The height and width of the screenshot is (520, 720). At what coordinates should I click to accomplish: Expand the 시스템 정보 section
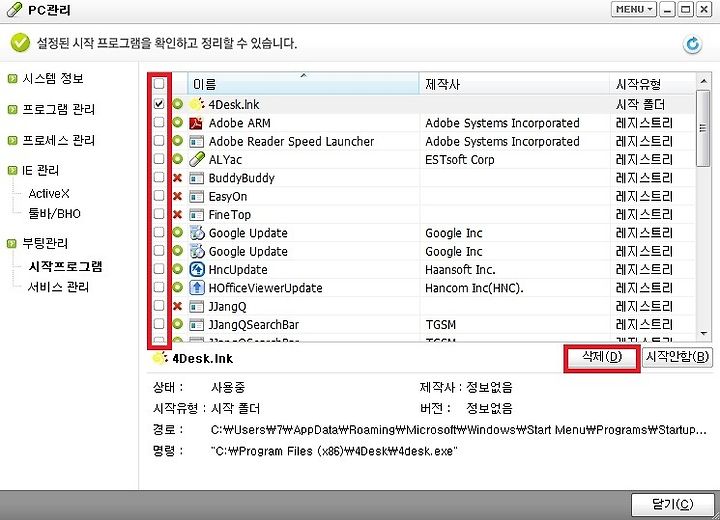[12, 79]
